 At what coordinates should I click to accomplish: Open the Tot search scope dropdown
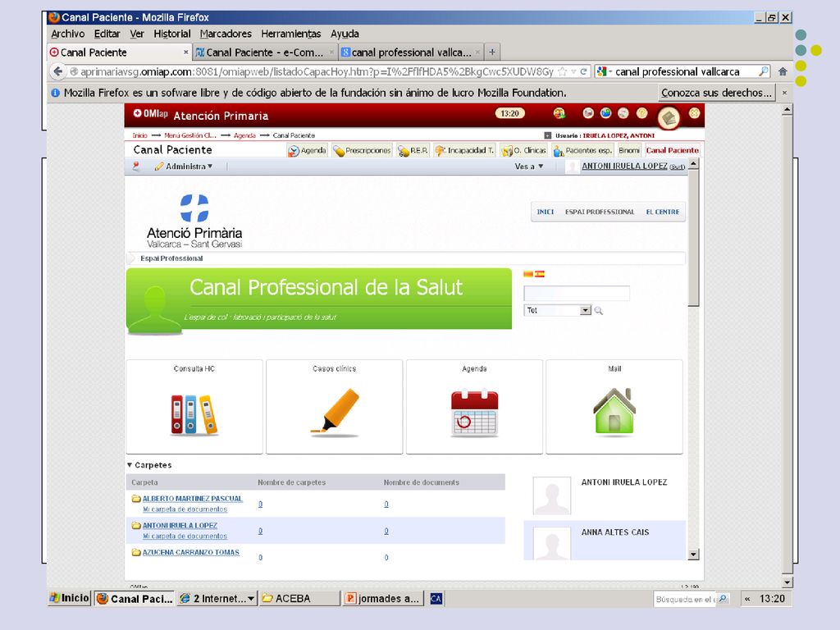[x=586, y=311]
